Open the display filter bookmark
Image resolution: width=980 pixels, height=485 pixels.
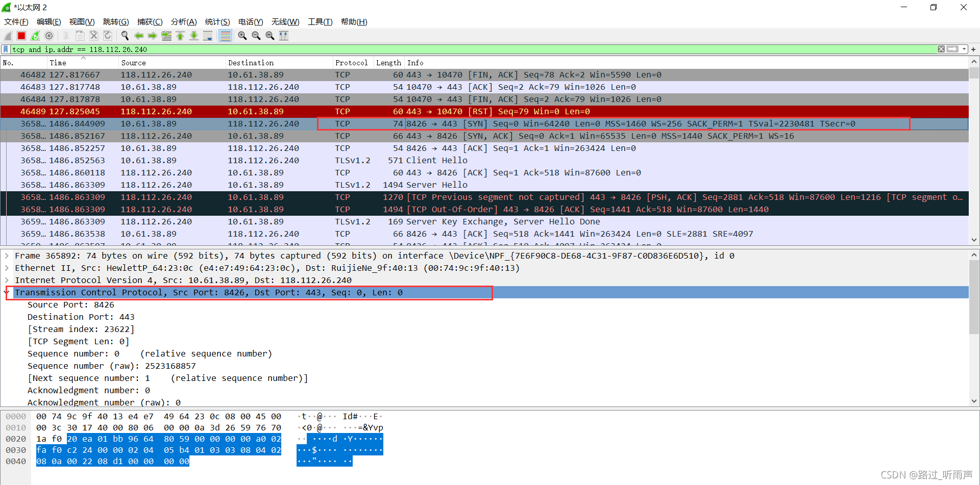click(x=6, y=49)
